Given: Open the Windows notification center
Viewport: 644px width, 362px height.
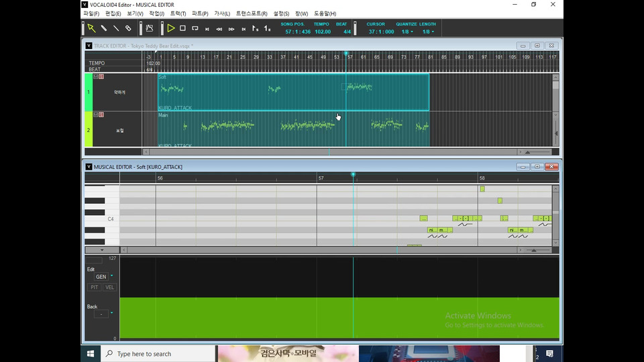Looking at the screenshot, I should coord(549,353).
